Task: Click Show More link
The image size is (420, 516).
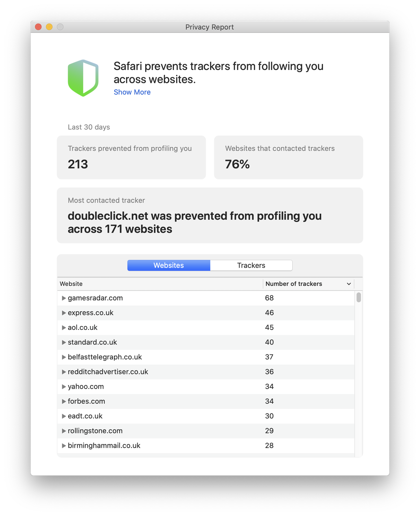Action: pos(132,92)
